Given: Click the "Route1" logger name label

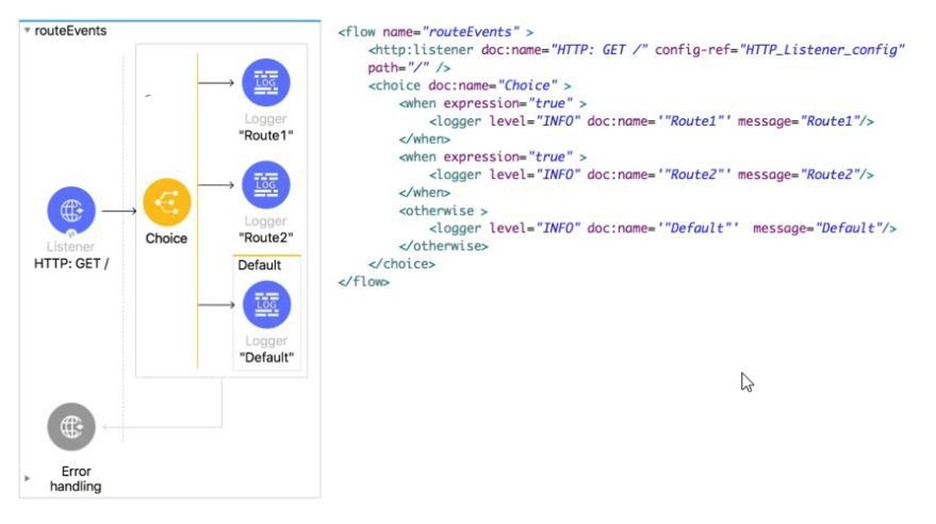Looking at the screenshot, I should (266, 135).
